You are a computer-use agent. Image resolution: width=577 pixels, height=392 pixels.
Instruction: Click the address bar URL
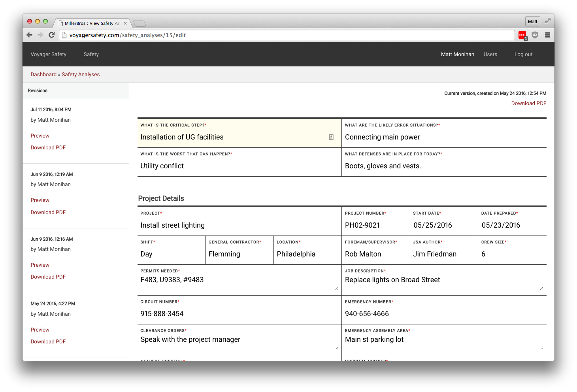(x=287, y=35)
